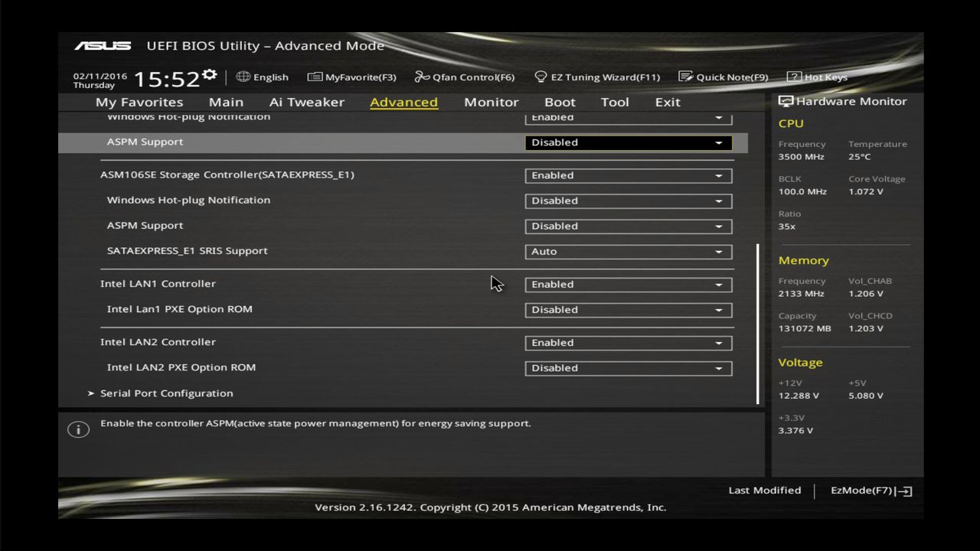Click the info icon in the help area
The height and width of the screenshot is (551, 980).
[78, 429]
